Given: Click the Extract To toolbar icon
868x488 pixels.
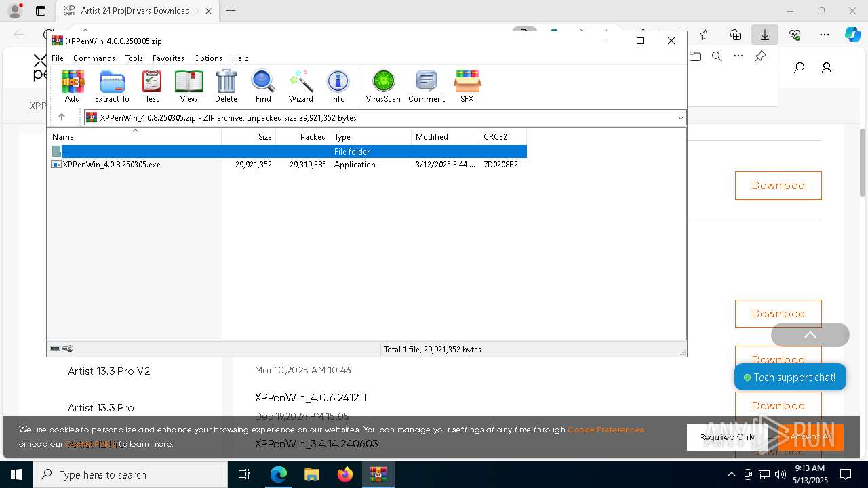Looking at the screenshot, I should (x=112, y=86).
